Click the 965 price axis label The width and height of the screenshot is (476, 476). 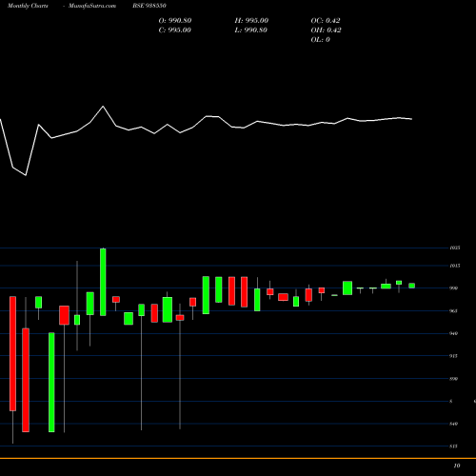(454, 311)
